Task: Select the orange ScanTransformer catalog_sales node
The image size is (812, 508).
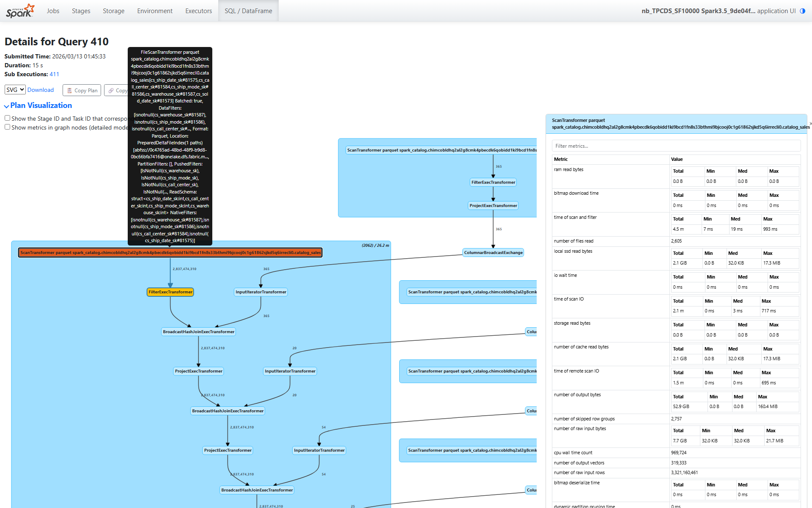Action: click(x=170, y=253)
